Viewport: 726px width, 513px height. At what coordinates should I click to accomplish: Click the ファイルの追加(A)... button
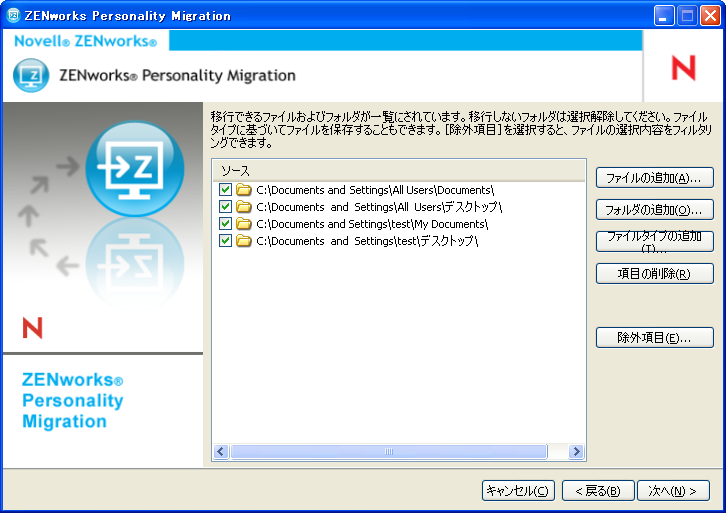(x=654, y=178)
